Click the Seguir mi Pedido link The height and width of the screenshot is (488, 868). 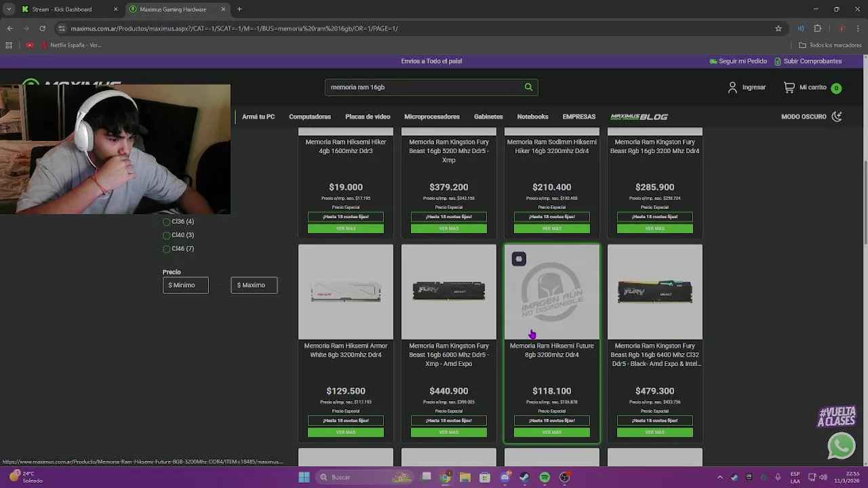point(738,61)
